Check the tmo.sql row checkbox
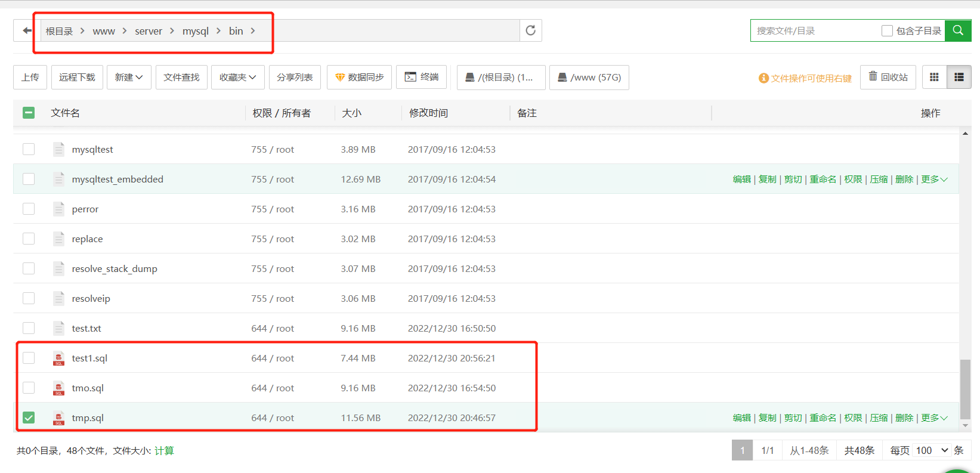 [x=29, y=388]
